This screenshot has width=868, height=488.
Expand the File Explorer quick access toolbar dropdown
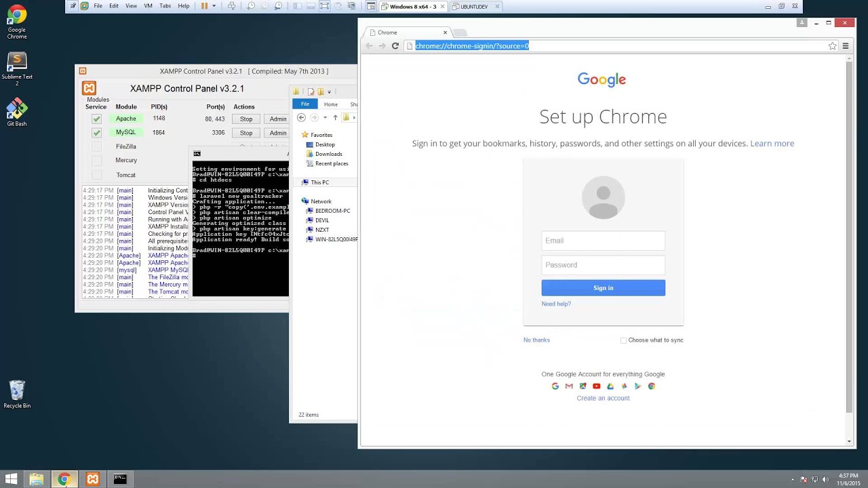pyautogui.click(x=330, y=92)
